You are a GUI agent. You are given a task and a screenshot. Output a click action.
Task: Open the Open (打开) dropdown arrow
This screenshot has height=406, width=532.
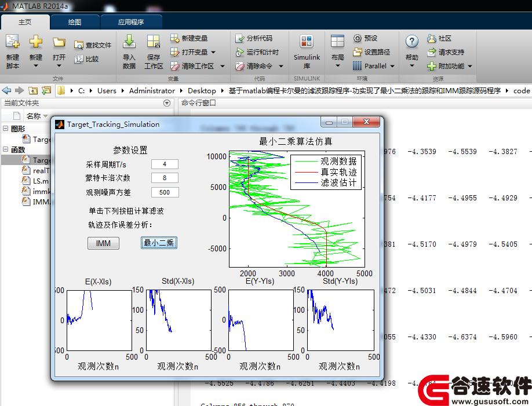coord(59,66)
